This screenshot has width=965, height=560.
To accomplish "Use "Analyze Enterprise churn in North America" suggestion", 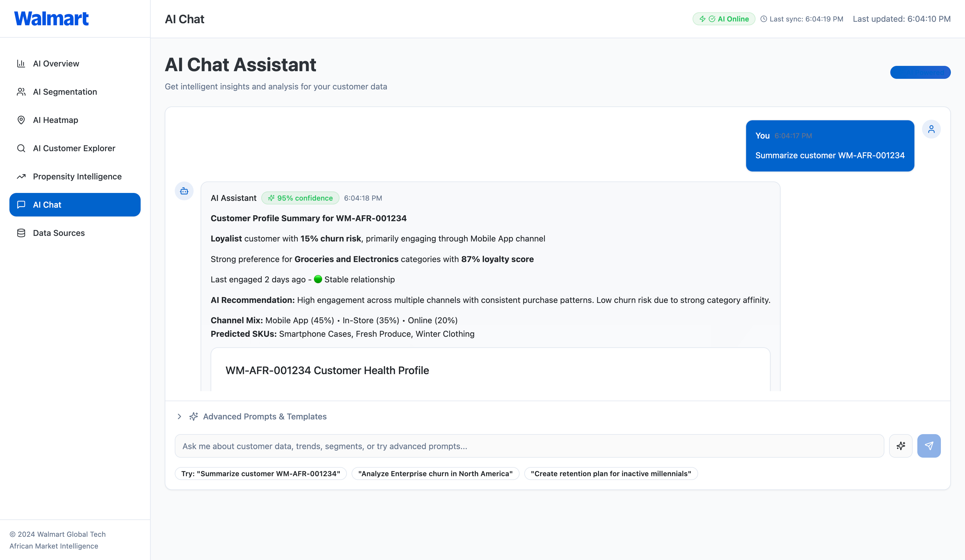I will click(435, 474).
